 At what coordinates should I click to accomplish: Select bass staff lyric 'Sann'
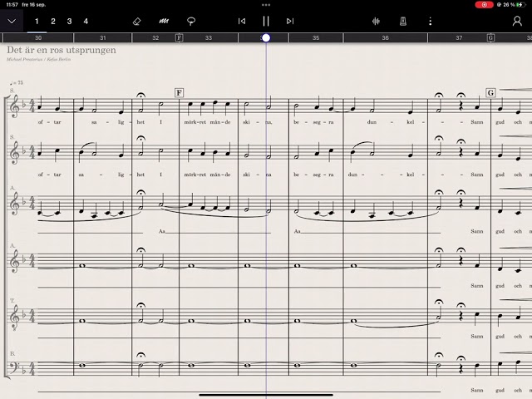[476, 390]
